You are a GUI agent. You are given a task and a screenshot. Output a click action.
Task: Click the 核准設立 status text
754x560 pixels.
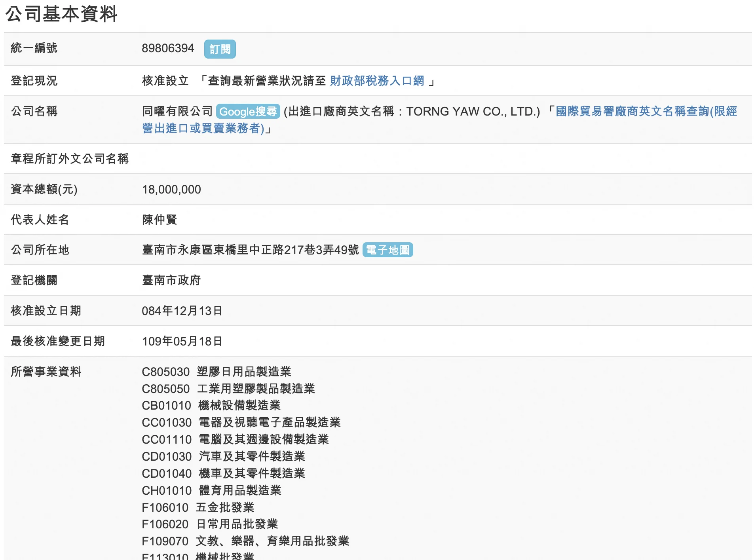click(165, 81)
